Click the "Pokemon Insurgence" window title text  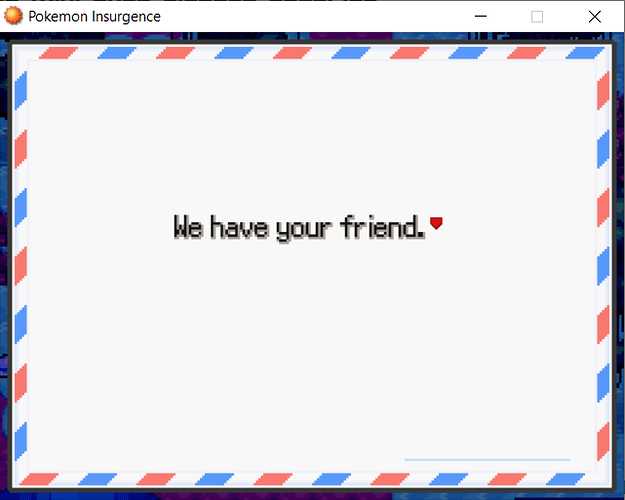pos(94,16)
